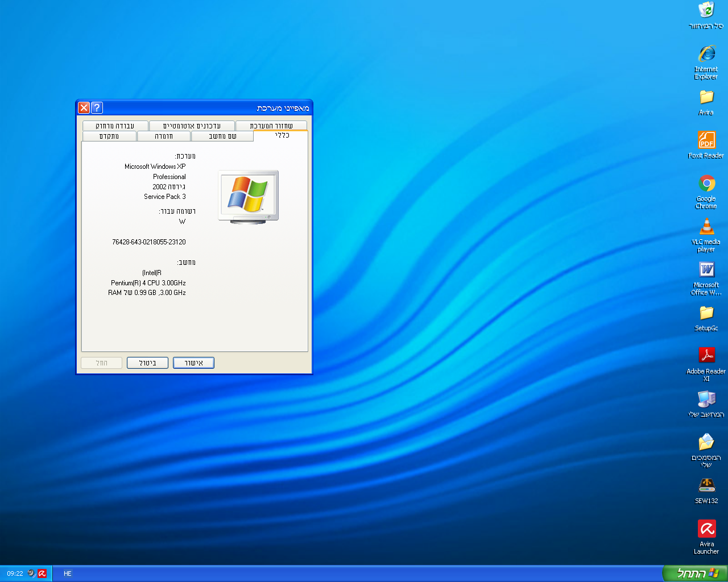This screenshot has width=728, height=582.
Task: Click the Cancel (ביטול) button
Action: tap(147, 363)
